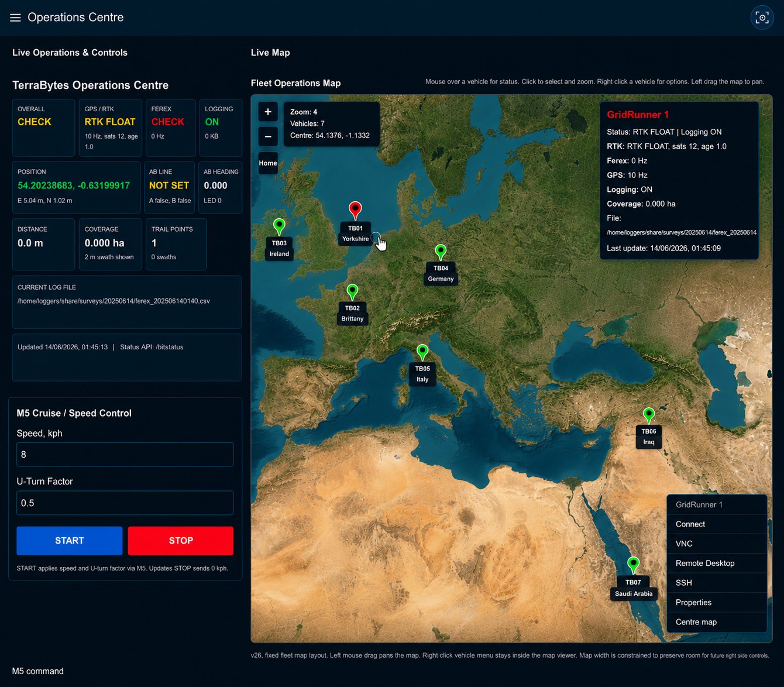Zoom in with the map plus button

268,112
